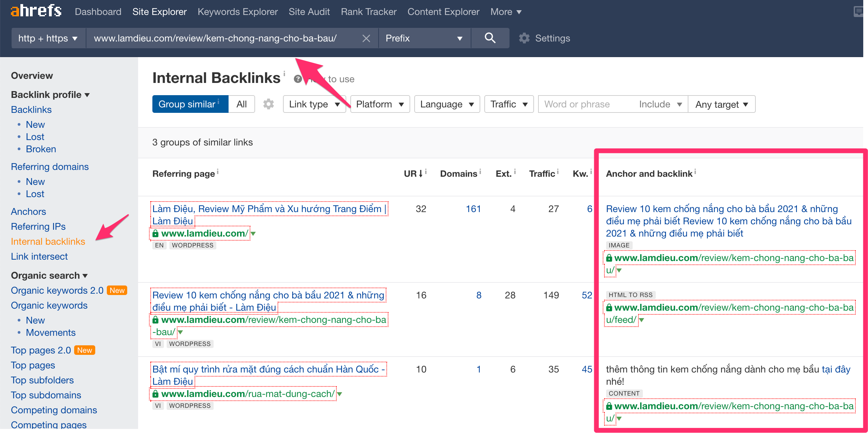
Task: Click the tại đây anchor link
Action: (836, 369)
